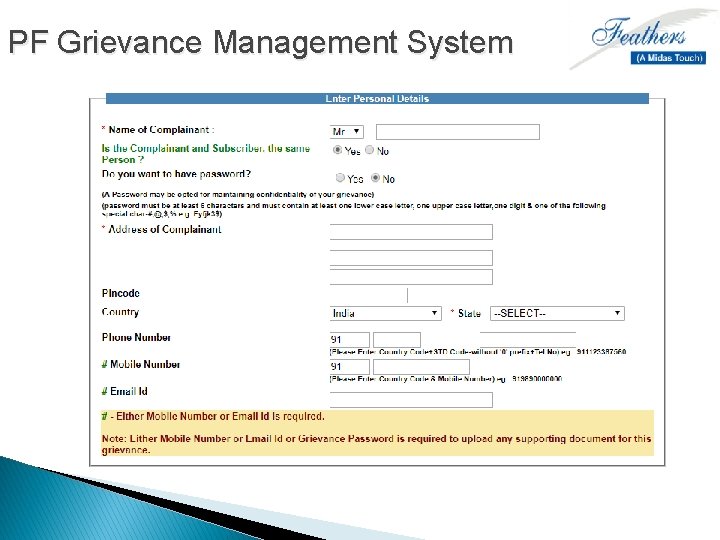Click third address line field
Image resolution: width=720 pixels, height=540 pixels.
pos(411,277)
